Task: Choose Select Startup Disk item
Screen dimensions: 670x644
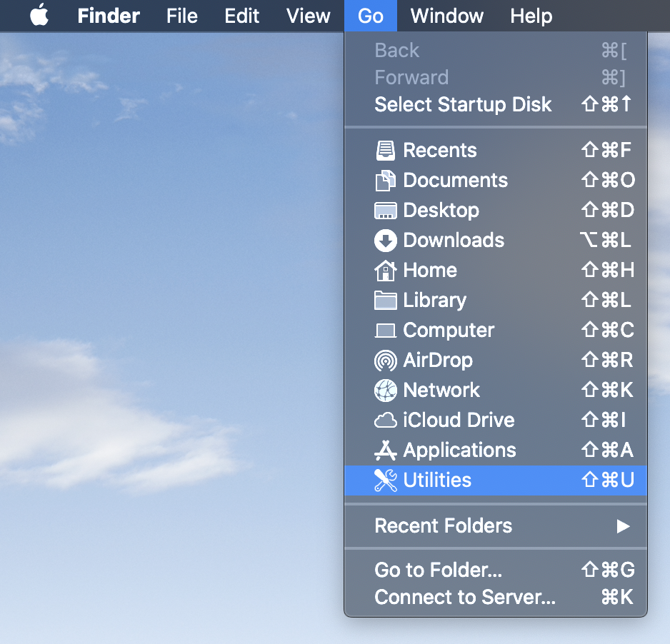Action: pos(463,104)
